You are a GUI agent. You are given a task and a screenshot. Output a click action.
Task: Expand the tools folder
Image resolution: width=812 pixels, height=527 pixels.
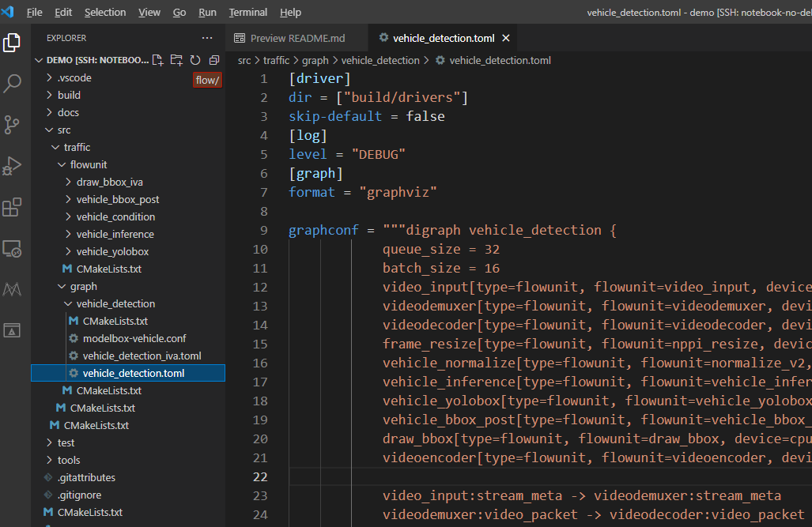tap(128, 460)
